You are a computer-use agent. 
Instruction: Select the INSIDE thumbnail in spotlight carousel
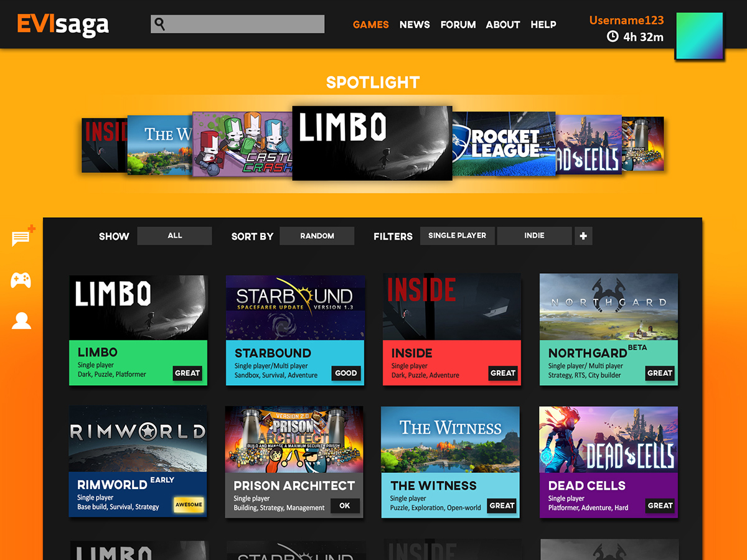[105, 145]
